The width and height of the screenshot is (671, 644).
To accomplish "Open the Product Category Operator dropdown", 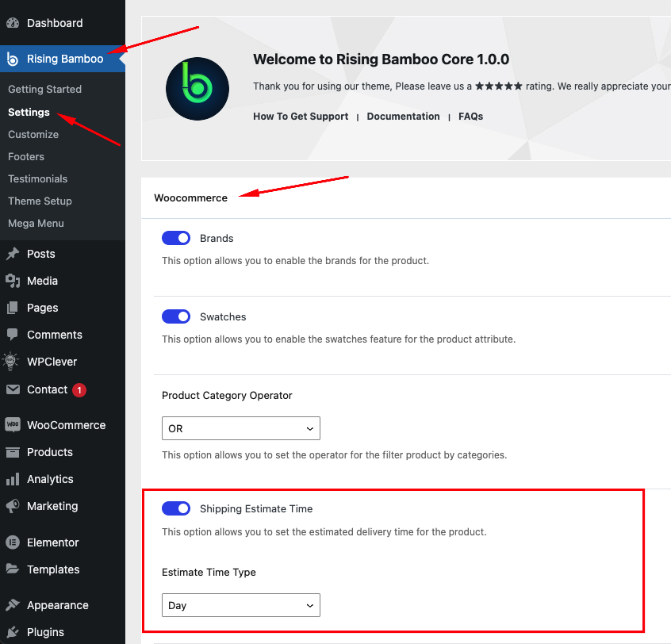I will (241, 428).
